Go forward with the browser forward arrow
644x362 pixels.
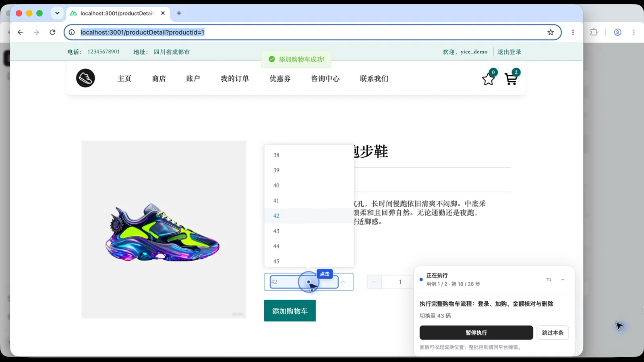pyautogui.click(x=36, y=32)
